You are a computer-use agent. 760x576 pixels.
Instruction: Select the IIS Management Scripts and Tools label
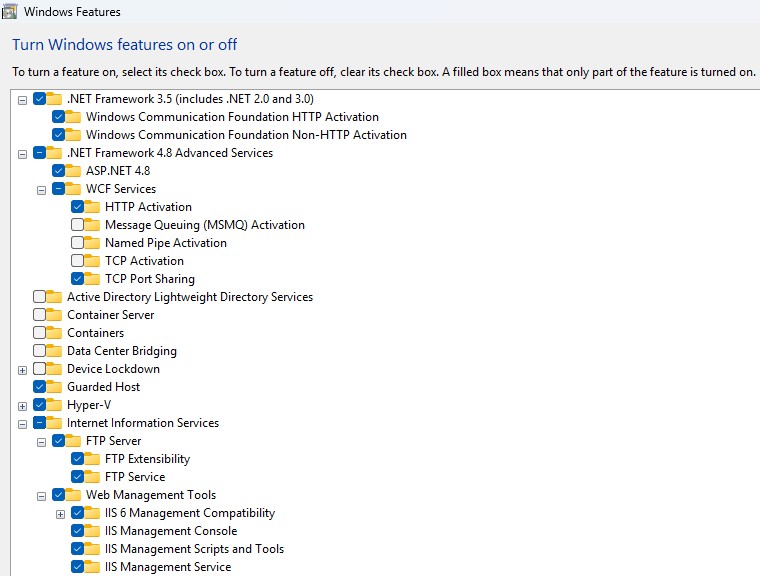click(194, 549)
